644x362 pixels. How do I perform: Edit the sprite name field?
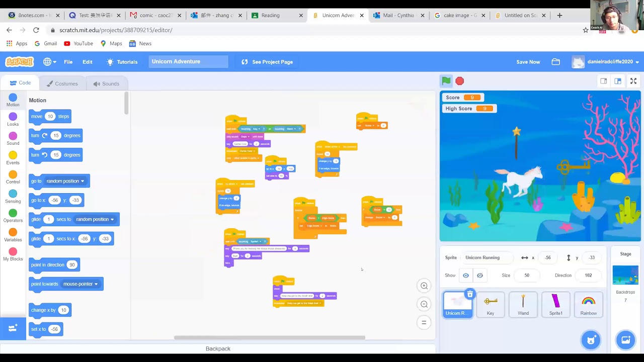coord(488,257)
